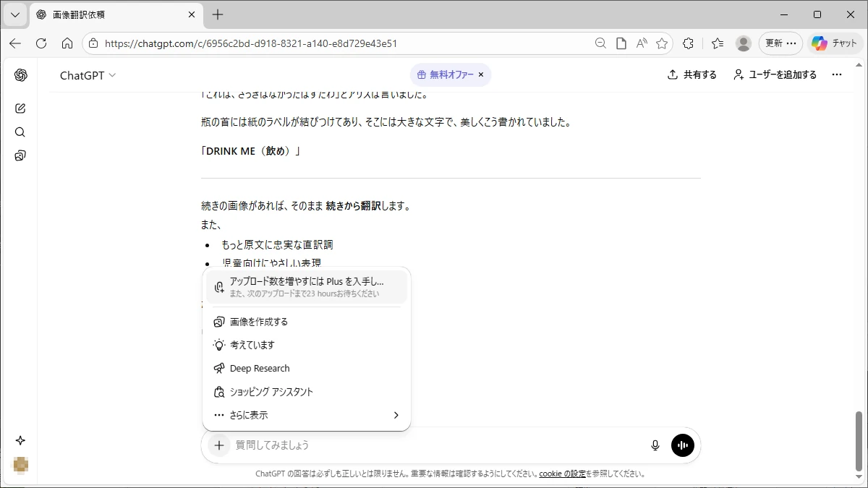Open the cookie の設定 link
The image size is (868, 488).
[562, 474]
